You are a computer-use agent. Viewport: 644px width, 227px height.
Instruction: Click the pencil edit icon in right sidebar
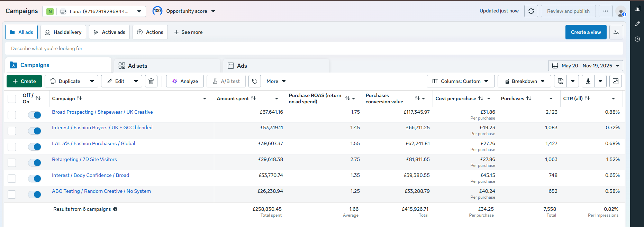(637, 24)
